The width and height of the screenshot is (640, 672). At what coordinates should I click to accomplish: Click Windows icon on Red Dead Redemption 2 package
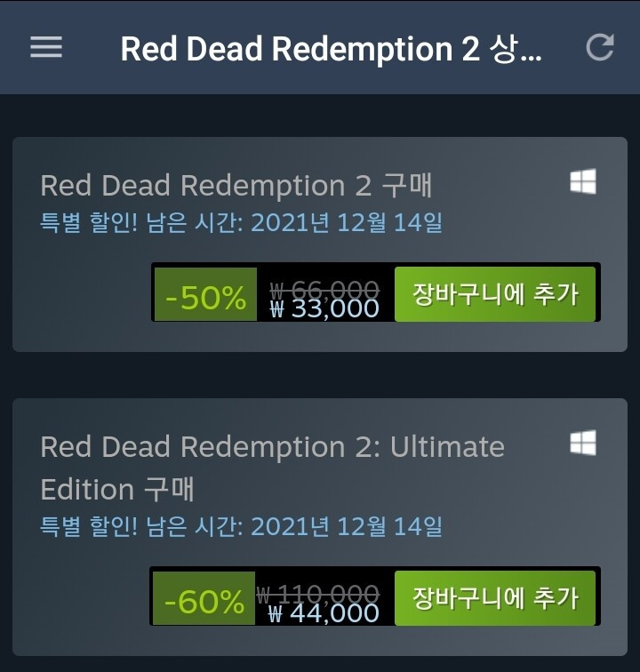click(x=583, y=181)
